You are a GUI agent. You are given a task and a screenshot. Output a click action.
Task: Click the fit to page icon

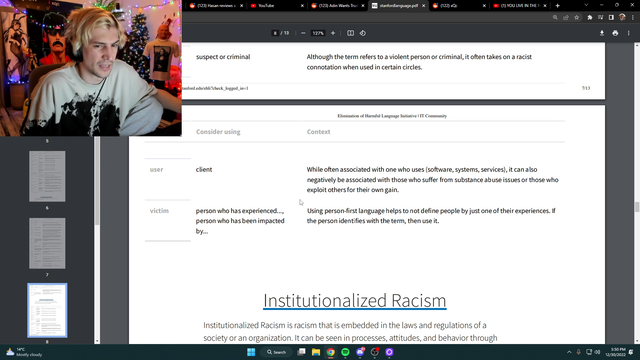click(x=350, y=33)
